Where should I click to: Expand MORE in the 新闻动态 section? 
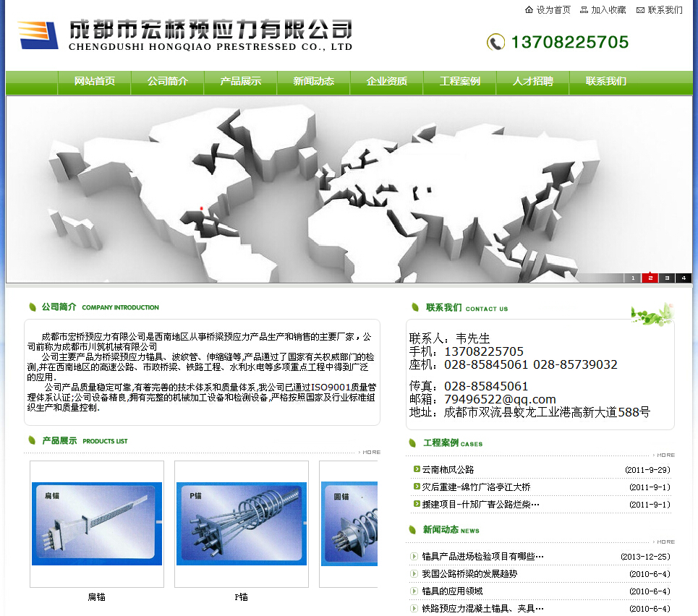pyautogui.click(x=665, y=542)
